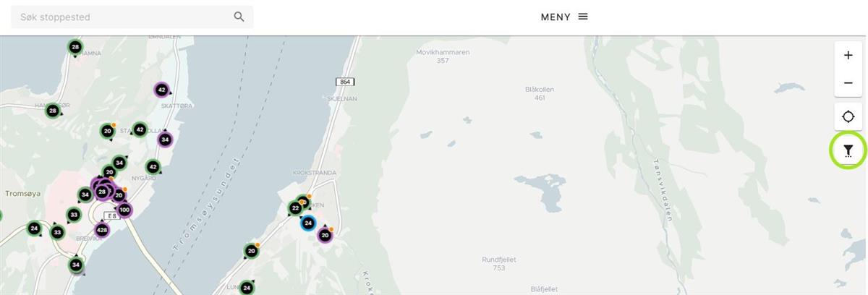This screenshot has width=868, height=295.
Task: Click the Rundfjellet 753 peak label
Action: click(499, 263)
